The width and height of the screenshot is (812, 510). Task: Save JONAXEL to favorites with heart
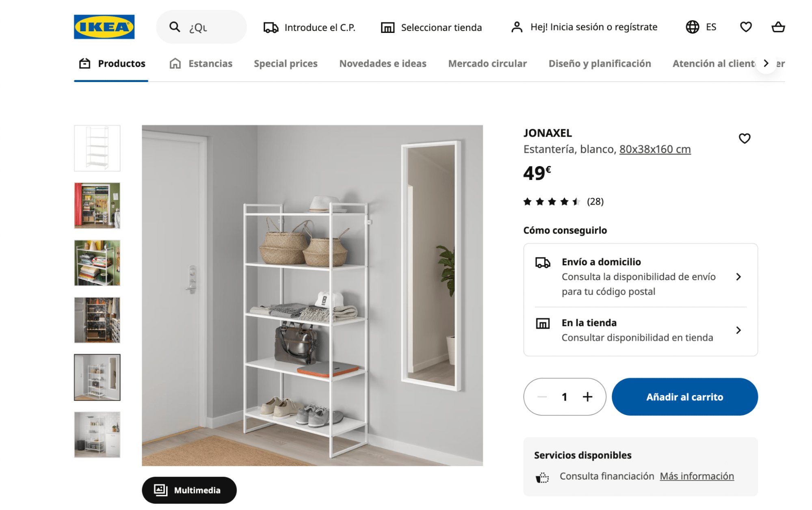(744, 138)
